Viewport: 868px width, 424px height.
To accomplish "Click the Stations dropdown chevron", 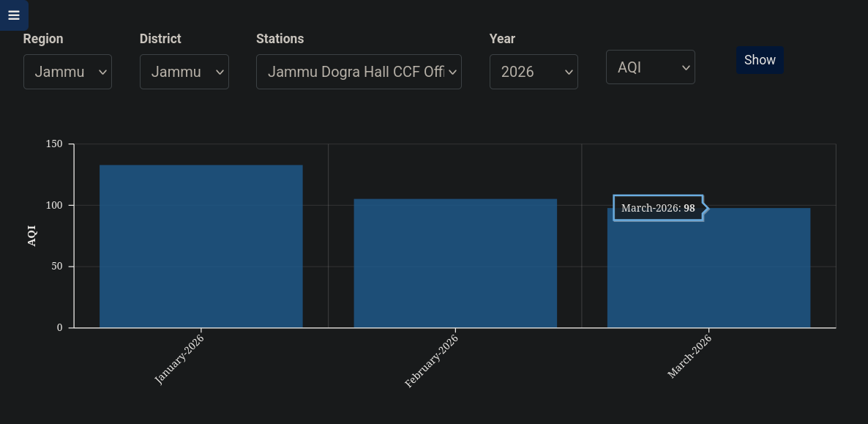I will [452, 72].
